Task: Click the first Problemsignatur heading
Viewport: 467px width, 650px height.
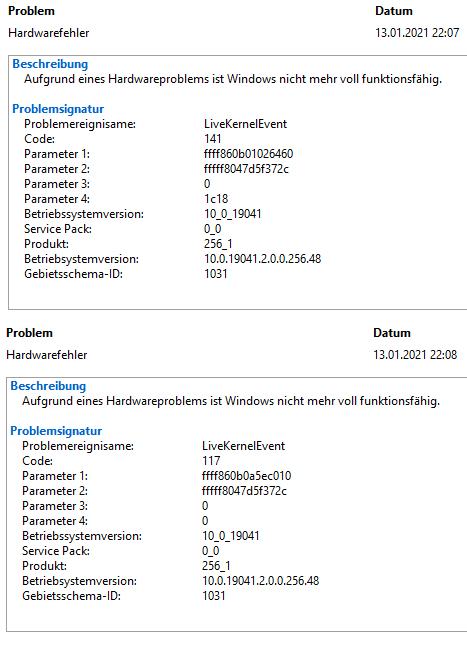Action: point(58,109)
